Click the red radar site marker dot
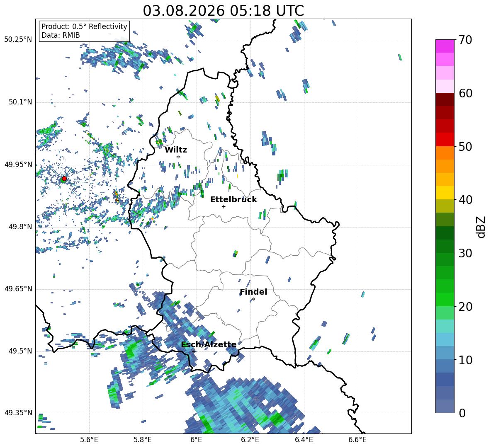The width and height of the screenshot is (491, 448). (64, 179)
